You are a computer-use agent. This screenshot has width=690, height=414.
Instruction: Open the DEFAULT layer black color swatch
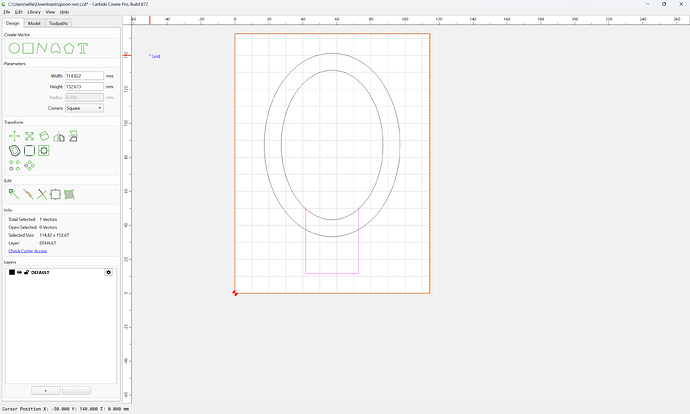click(x=12, y=272)
